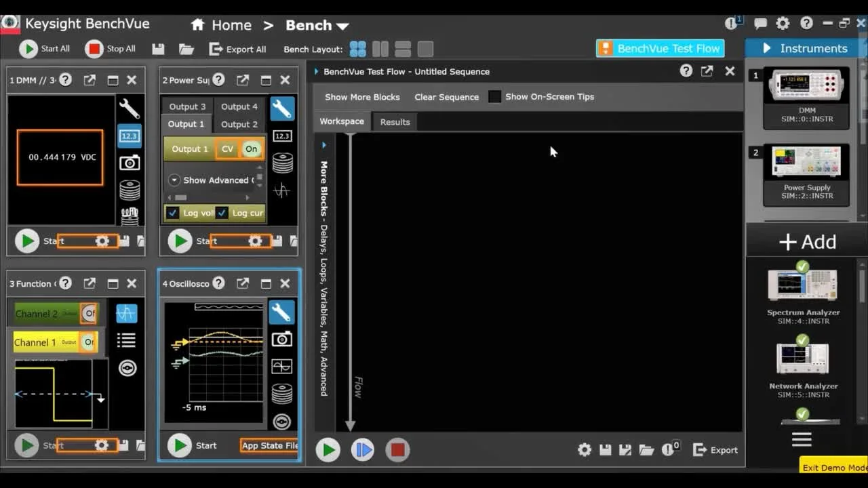Click Test Flow Export button
The height and width of the screenshot is (488, 868).
715,450
